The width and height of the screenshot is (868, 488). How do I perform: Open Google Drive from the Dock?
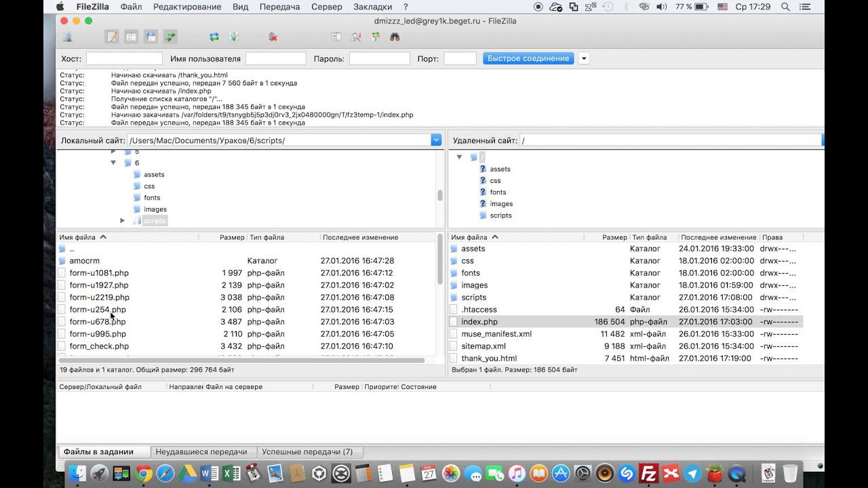point(188,473)
